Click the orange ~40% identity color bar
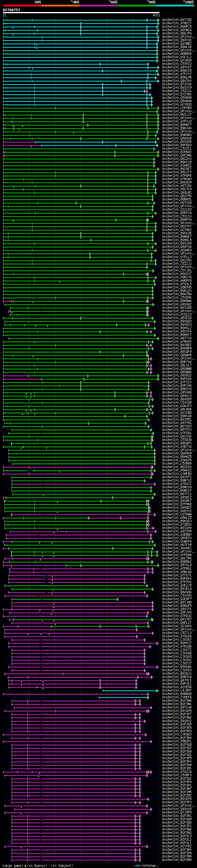The image size is (197, 868). point(60,6)
